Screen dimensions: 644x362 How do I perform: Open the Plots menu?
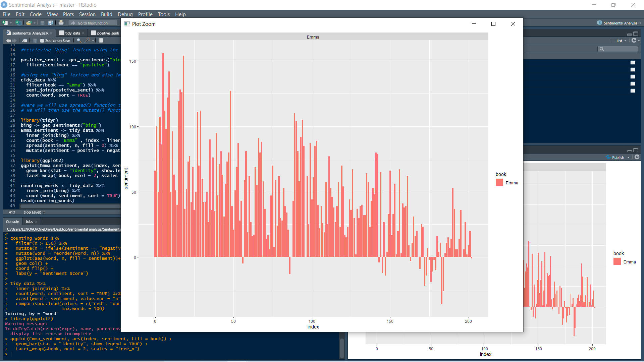point(68,14)
